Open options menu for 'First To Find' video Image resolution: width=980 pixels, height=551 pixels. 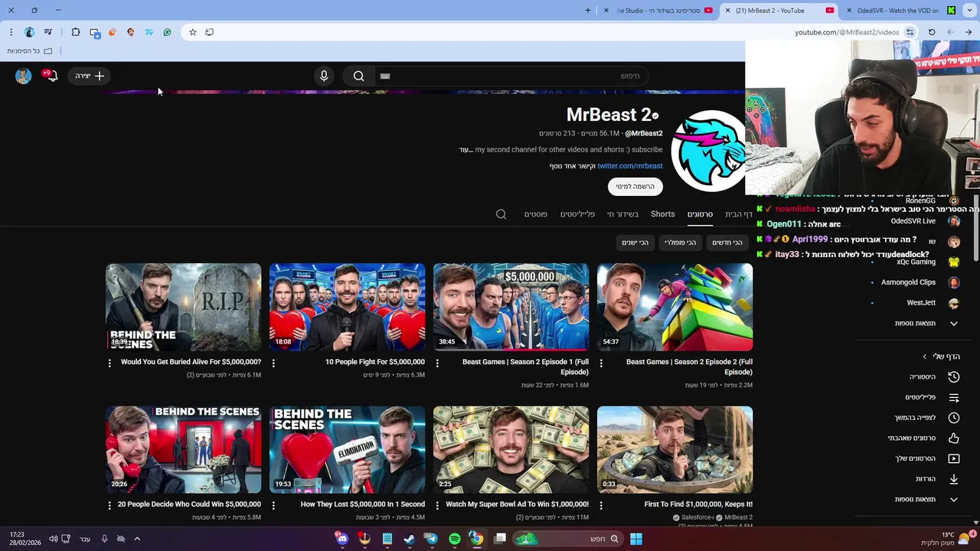pos(601,505)
